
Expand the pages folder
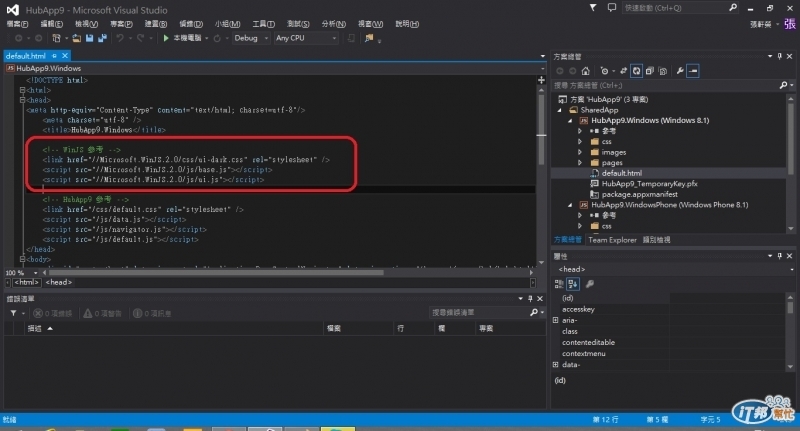580,163
